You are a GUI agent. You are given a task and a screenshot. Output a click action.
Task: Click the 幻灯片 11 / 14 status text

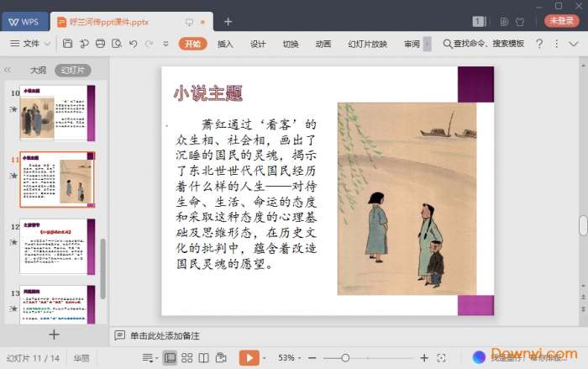click(33, 358)
